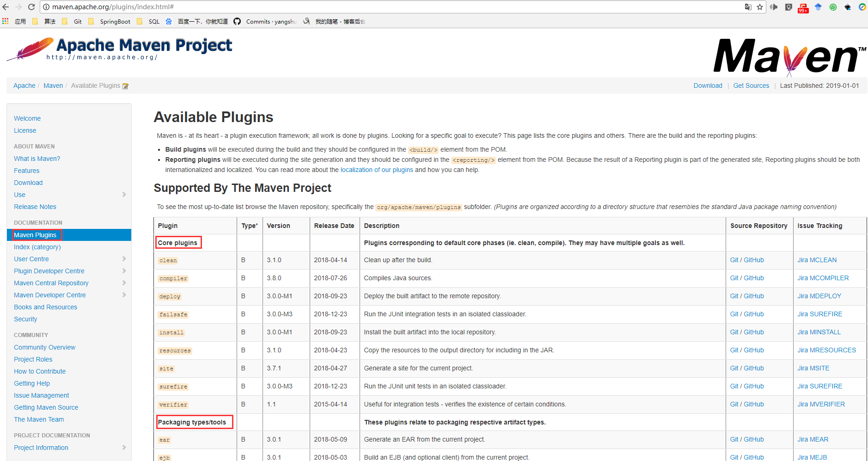Click the Jira MCOMPILER link

point(823,278)
